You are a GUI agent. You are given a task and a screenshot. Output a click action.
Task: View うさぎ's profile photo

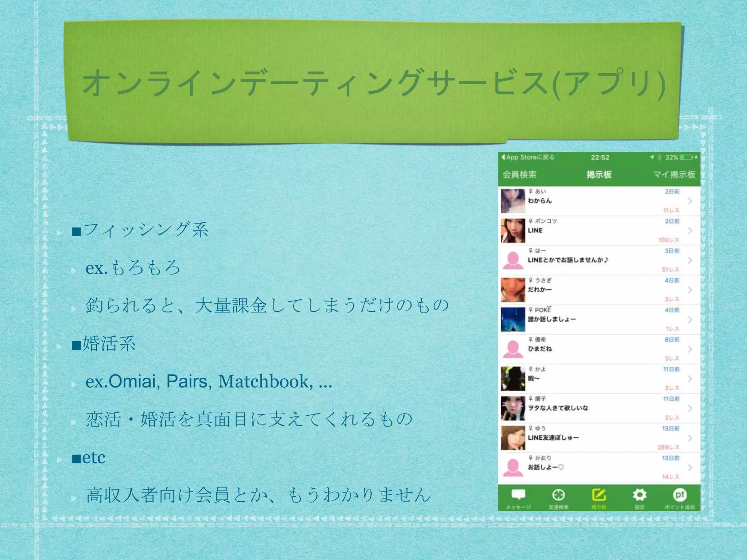[x=513, y=290]
